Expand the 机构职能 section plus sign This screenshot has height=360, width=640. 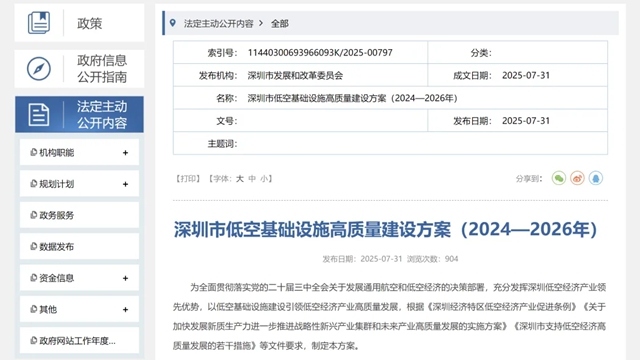[125, 153]
